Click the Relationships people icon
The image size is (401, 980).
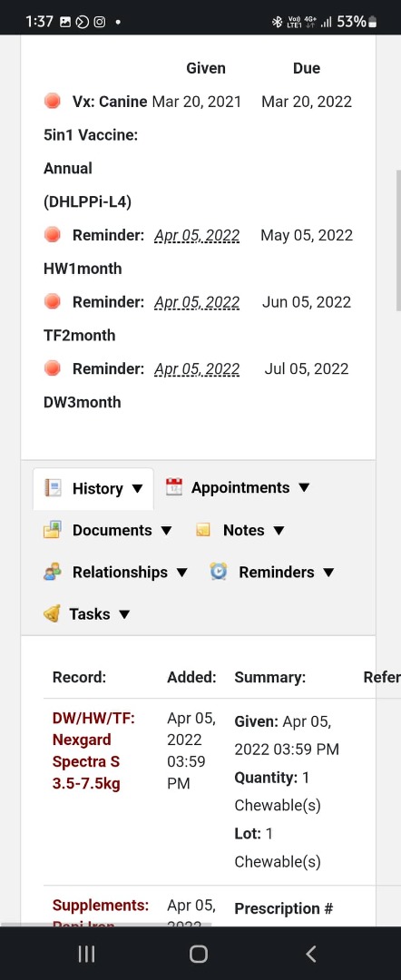[x=53, y=572]
